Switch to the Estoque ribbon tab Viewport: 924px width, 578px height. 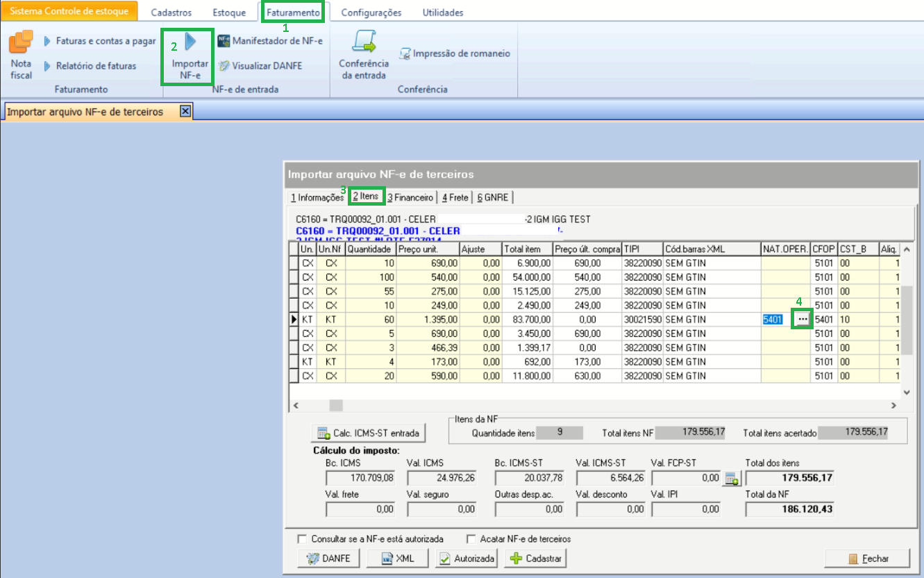tap(228, 13)
